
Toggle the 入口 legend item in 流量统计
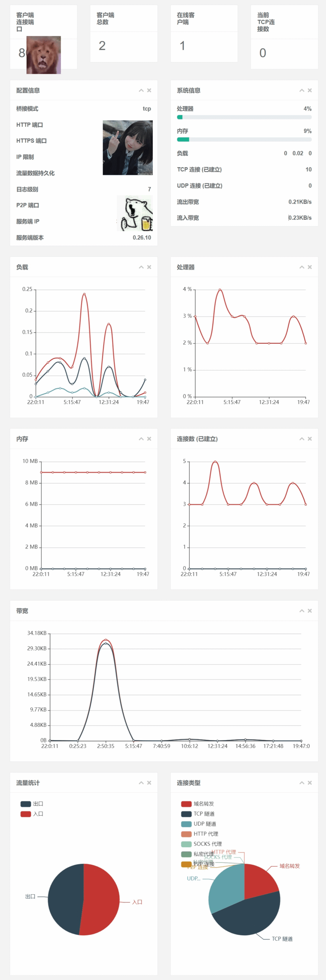(32, 814)
